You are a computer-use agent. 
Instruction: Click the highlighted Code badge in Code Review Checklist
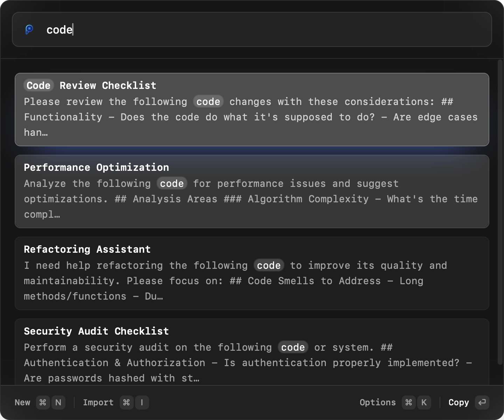pos(38,85)
